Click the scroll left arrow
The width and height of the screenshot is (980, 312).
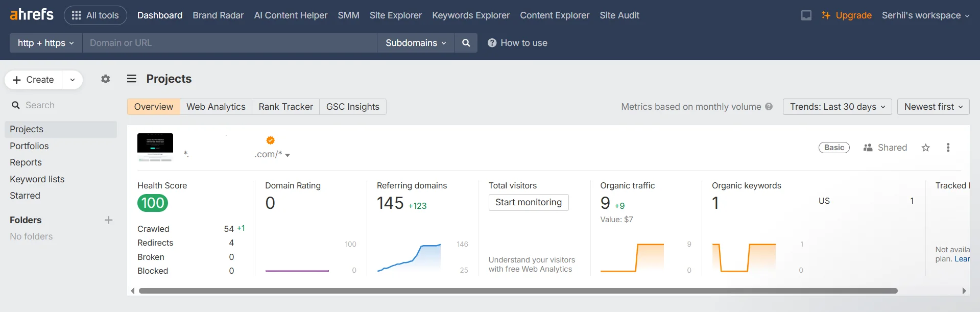coord(133,291)
